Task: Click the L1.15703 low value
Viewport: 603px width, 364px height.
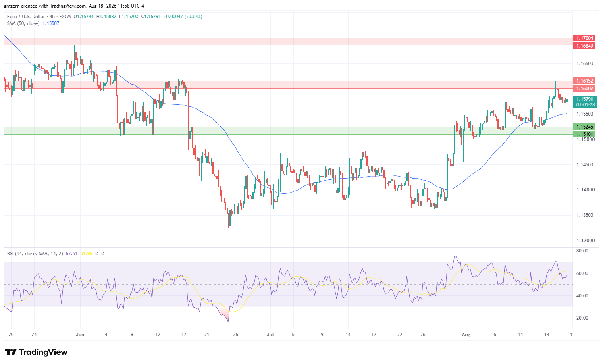Action: pyautogui.click(x=129, y=17)
